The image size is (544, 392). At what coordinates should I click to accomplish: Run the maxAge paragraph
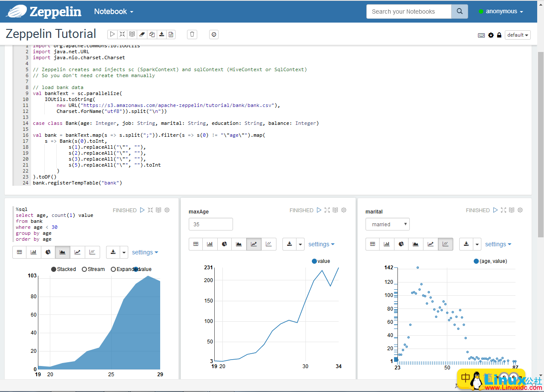319,210
